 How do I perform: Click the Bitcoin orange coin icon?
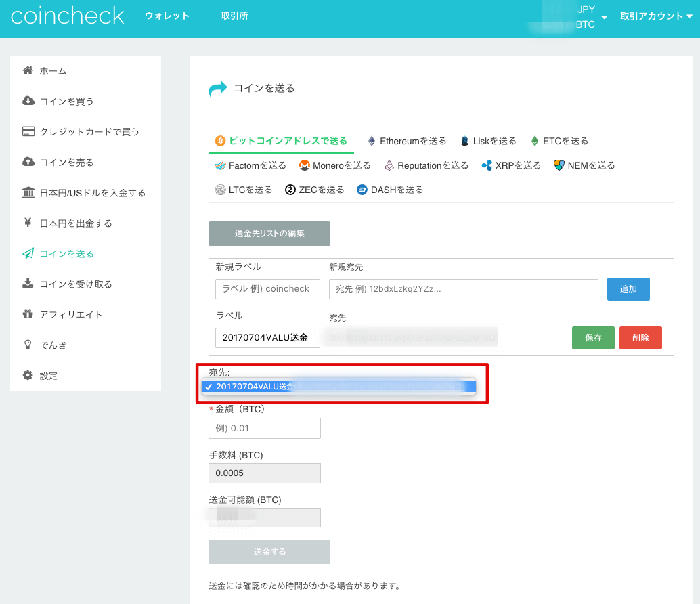(220, 141)
